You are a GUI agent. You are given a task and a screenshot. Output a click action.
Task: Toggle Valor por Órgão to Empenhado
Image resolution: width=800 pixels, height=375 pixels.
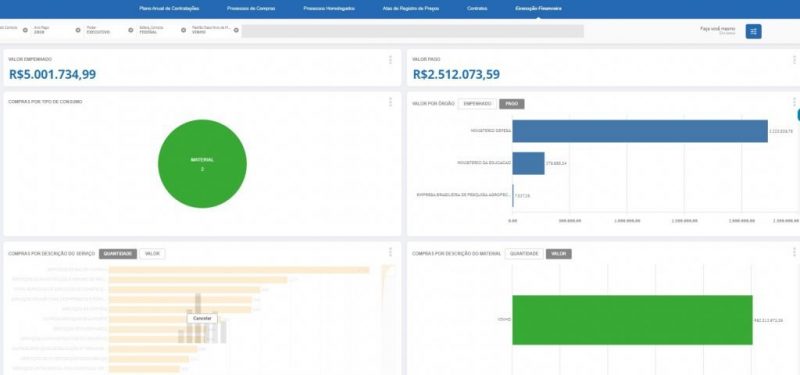(x=477, y=104)
